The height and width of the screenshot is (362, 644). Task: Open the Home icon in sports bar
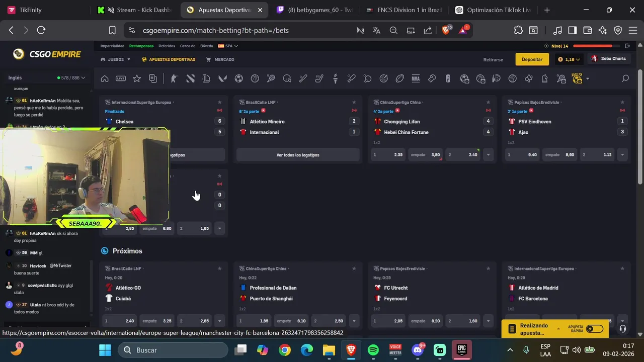tap(105, 78)
